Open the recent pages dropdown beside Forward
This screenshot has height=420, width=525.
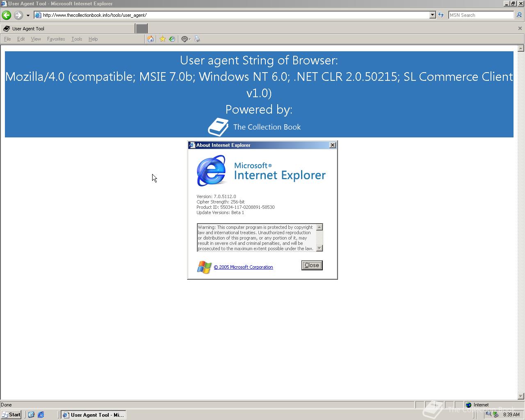pyautogui.click(x=28, y=16)
